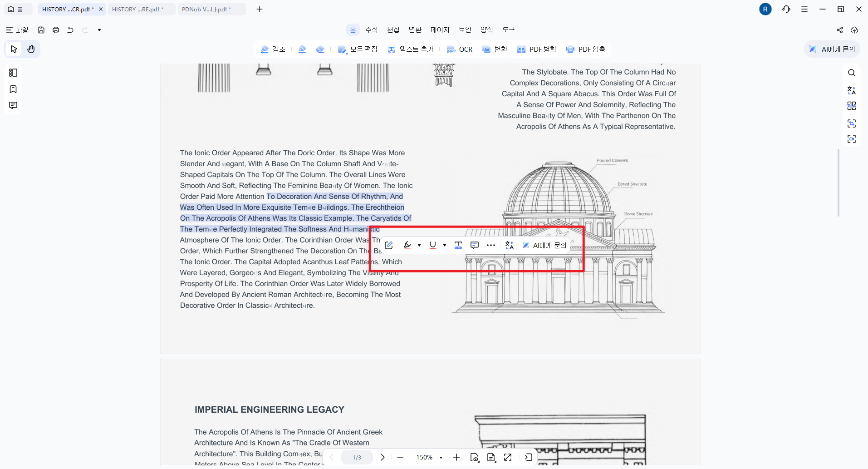
Task: Click the PDF 압축 button
Action: click(x=586, y=49)
